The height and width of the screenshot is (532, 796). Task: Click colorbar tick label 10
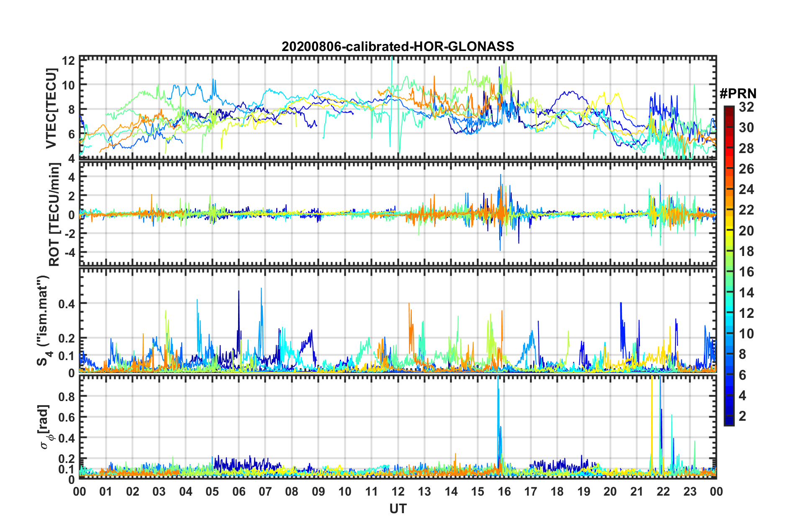tap(746, 334)
